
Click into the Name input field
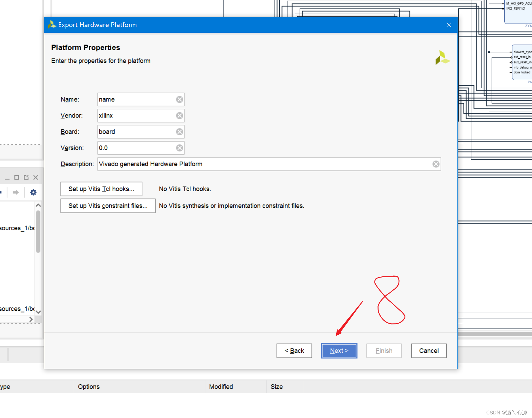(x=141, y=100)
